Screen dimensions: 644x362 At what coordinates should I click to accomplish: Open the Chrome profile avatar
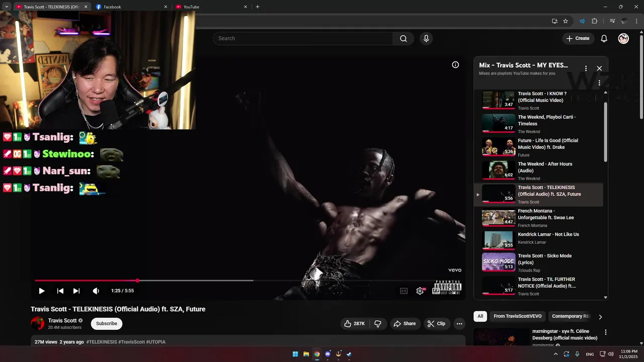(x=624, y=21)
